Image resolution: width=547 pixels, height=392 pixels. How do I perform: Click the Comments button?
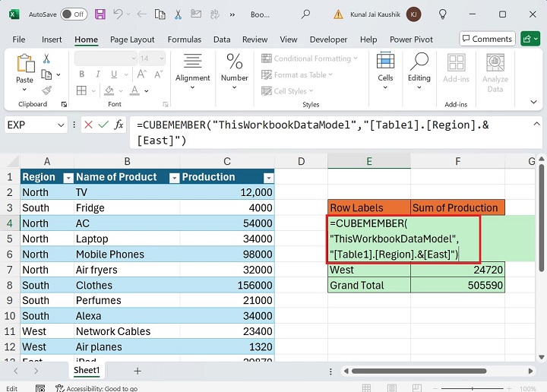[486, 39]
